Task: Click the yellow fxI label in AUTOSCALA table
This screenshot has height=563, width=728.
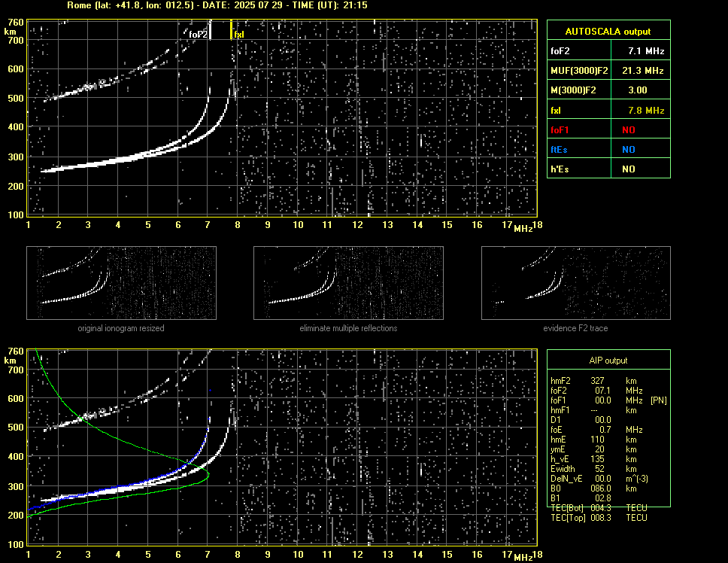Action: (x=555, y=111)
